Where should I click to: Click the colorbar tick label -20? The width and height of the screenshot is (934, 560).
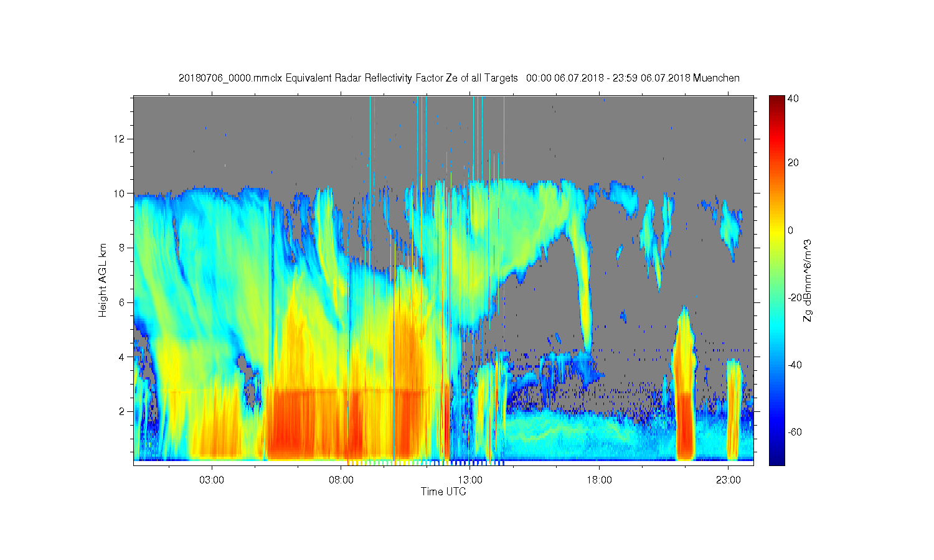point(795,297)
